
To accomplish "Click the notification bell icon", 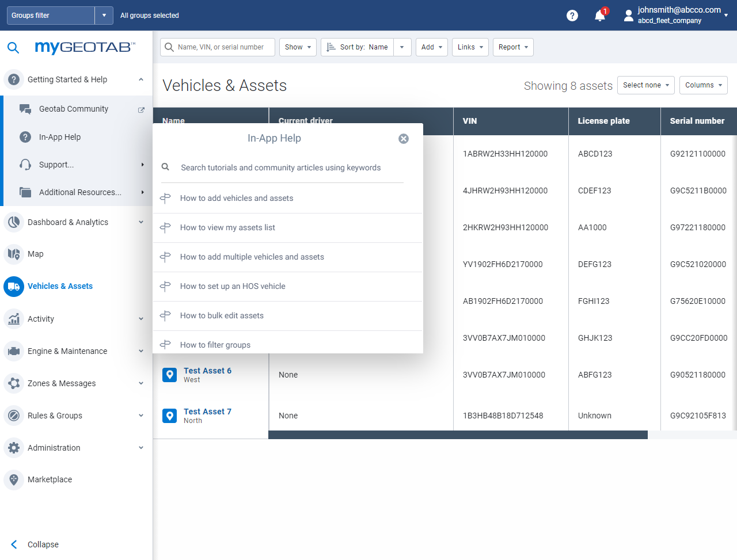I will pos(599,16).
